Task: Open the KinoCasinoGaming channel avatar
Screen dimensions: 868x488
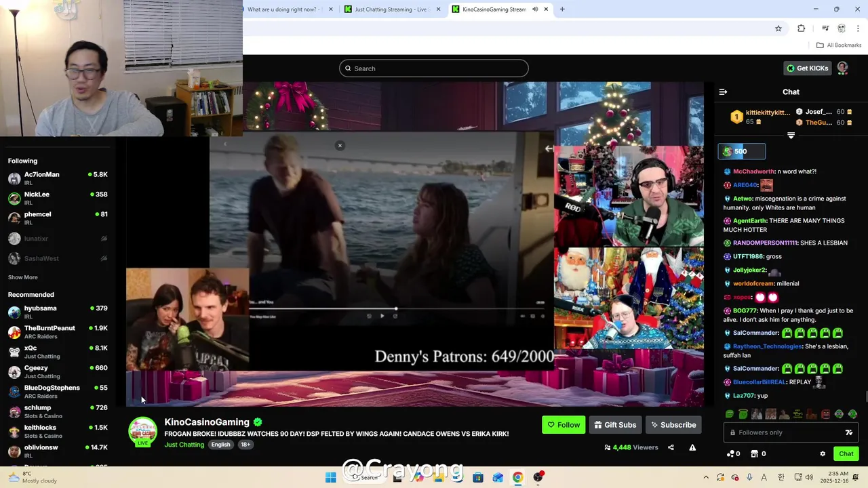Action: 142,432
